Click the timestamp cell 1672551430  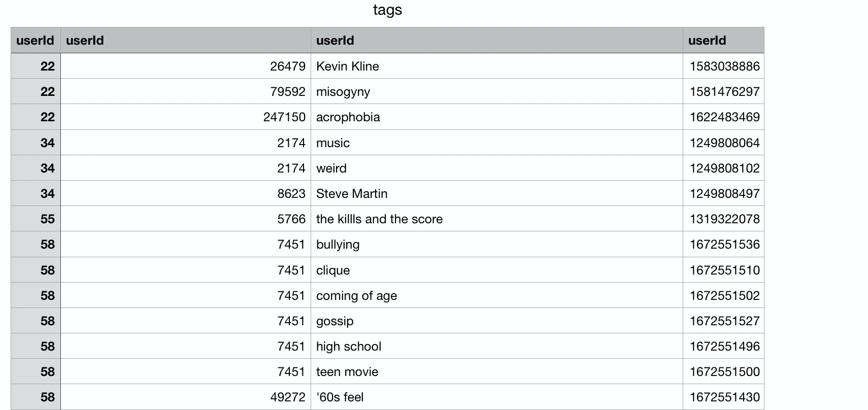724,397
